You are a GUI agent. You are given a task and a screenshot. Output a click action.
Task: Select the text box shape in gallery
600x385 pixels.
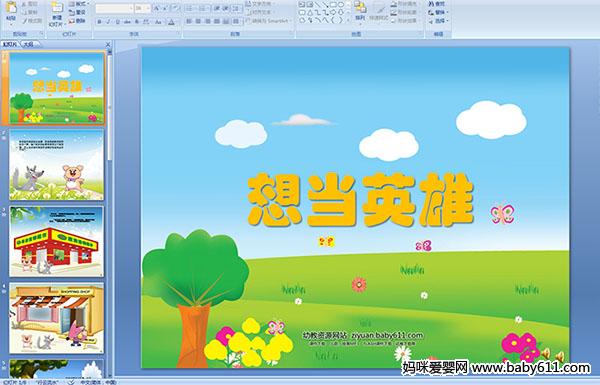point(302,5)
